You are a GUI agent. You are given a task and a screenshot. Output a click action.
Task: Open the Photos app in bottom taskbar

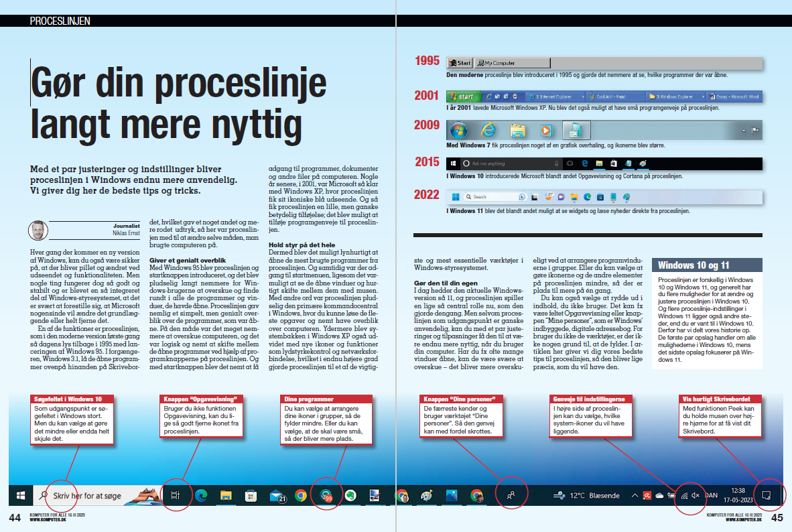point(452,496)
